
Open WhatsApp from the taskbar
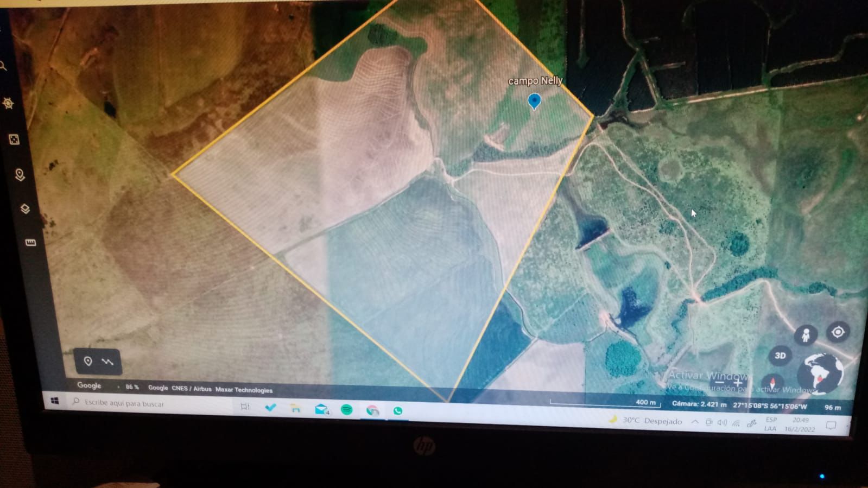coord(398,411)
